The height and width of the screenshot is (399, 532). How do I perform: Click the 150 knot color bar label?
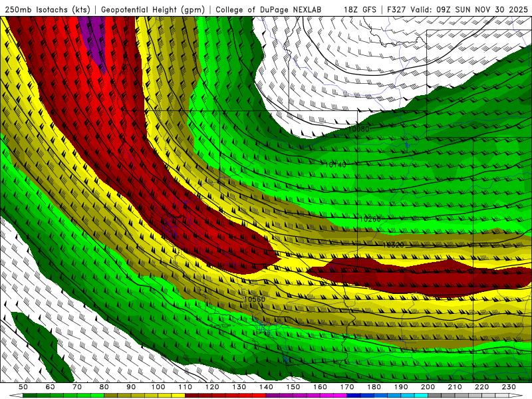point(293,387)
